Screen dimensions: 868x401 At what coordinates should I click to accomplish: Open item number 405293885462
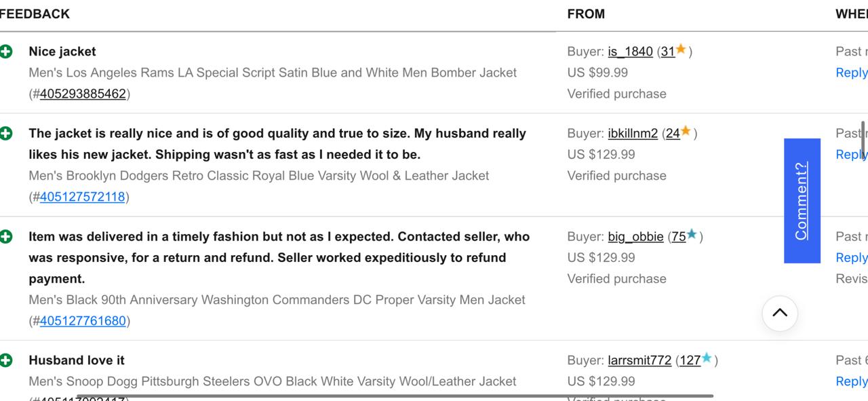(x=83, y=94)
